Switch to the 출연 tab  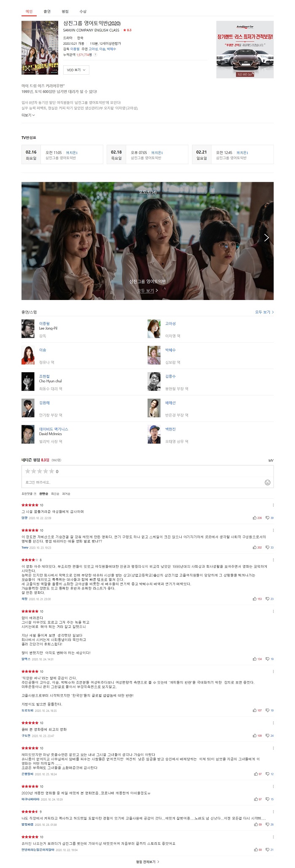tap(47, 11)
